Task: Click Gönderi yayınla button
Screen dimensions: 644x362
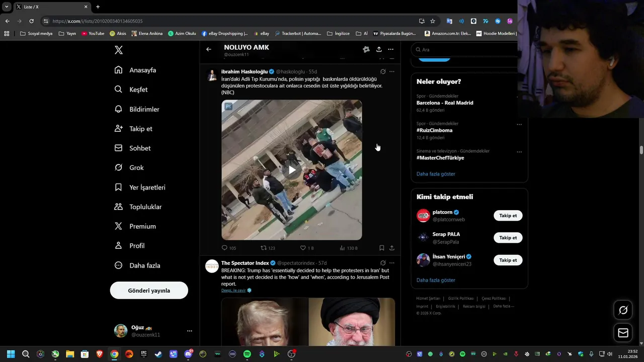Action: click(149, 291)
